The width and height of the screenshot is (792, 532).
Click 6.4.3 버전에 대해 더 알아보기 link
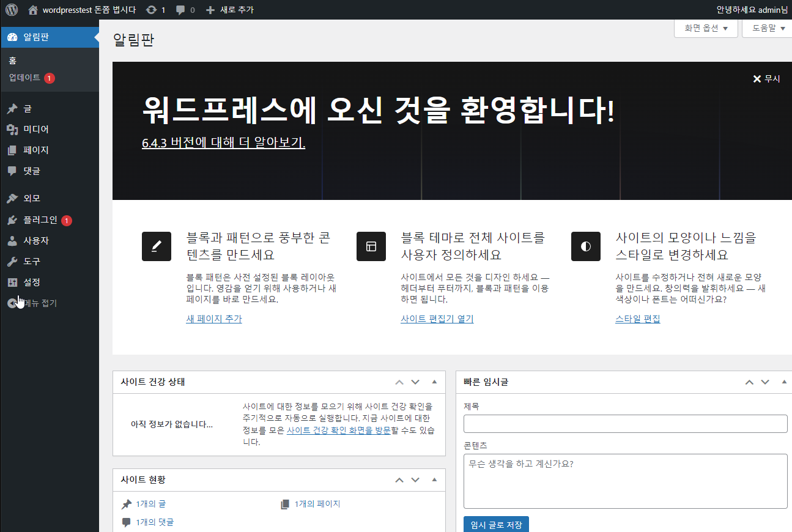[x=223, y=142]
